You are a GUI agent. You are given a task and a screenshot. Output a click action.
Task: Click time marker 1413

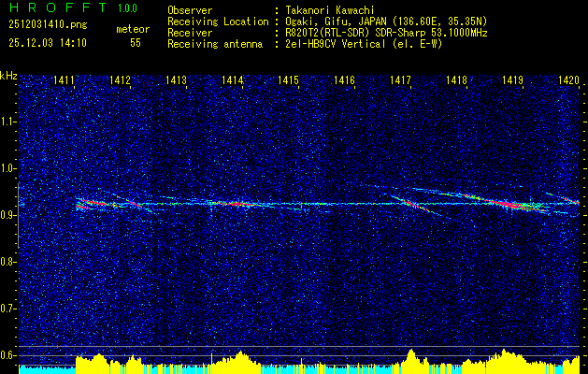[x=176, y=80]
